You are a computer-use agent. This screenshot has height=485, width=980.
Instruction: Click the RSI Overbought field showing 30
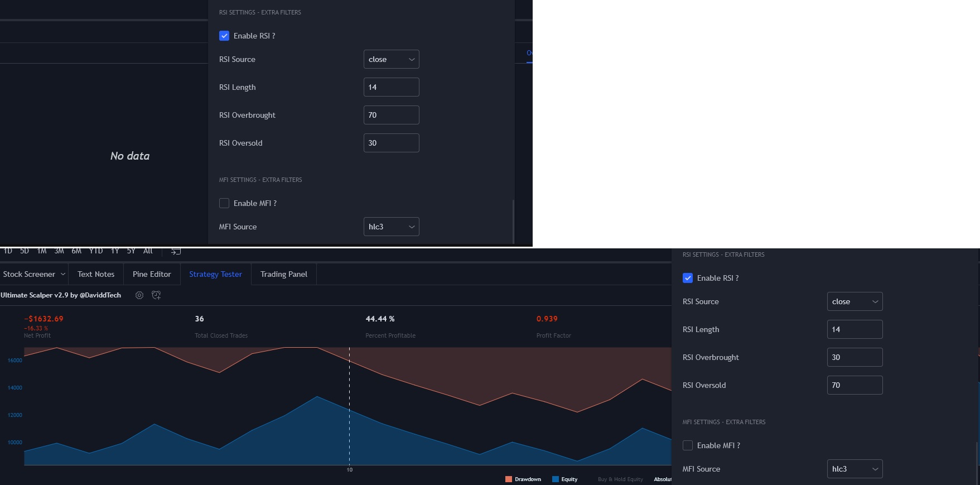pyautogui.click(x=855, y=357)
